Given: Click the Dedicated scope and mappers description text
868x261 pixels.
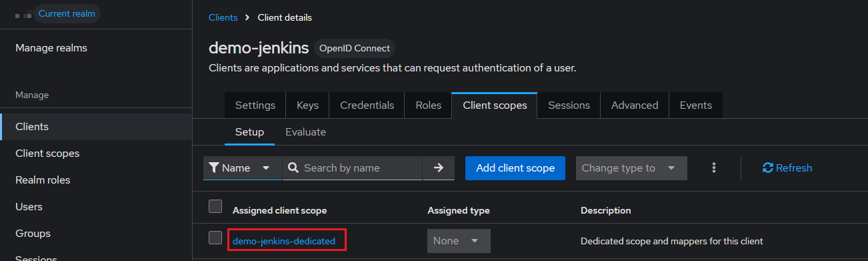Looking at the screenshot, I should 672,241.
